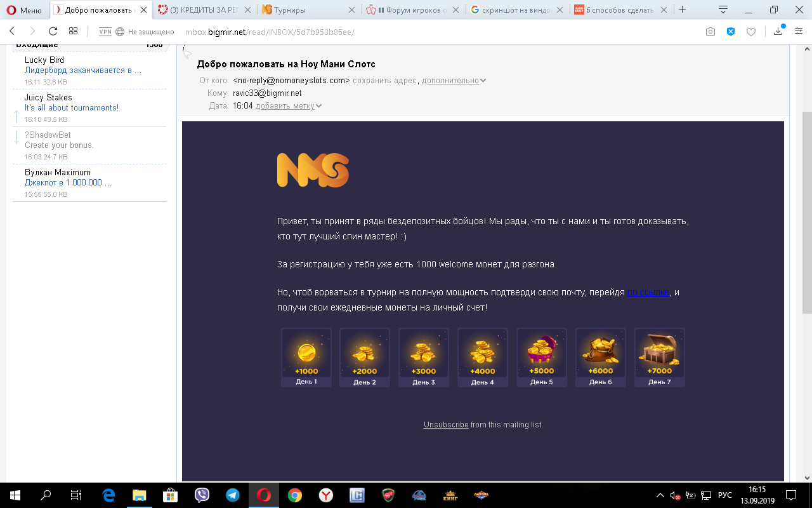
Task: Open the tab list menu icon
Action: point(723,10)
